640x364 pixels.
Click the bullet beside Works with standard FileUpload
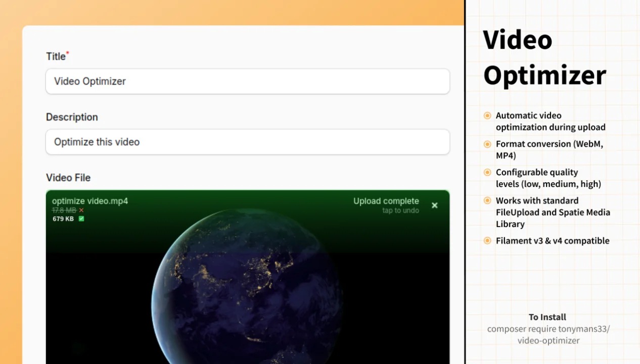pos(487,201)
